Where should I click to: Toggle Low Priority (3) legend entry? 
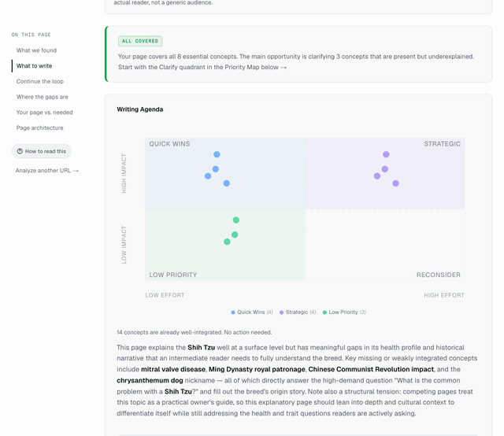click(344, 312)
